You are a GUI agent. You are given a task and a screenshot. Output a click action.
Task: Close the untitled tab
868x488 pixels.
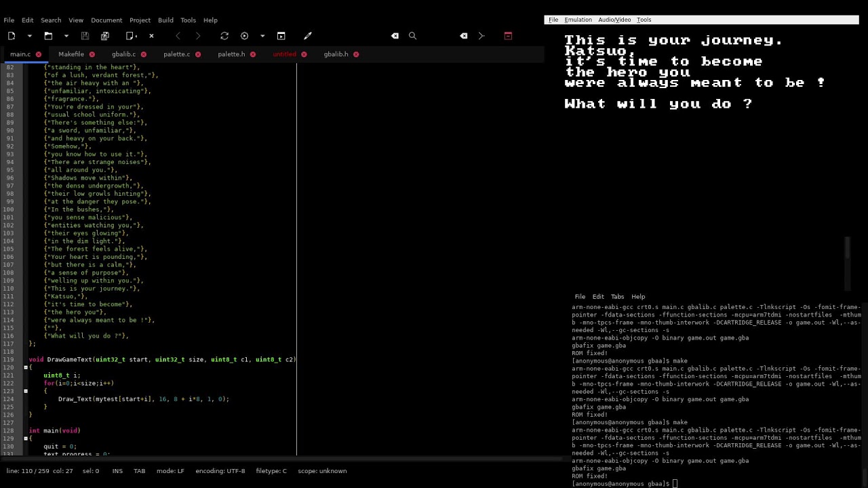click(304, 54)
